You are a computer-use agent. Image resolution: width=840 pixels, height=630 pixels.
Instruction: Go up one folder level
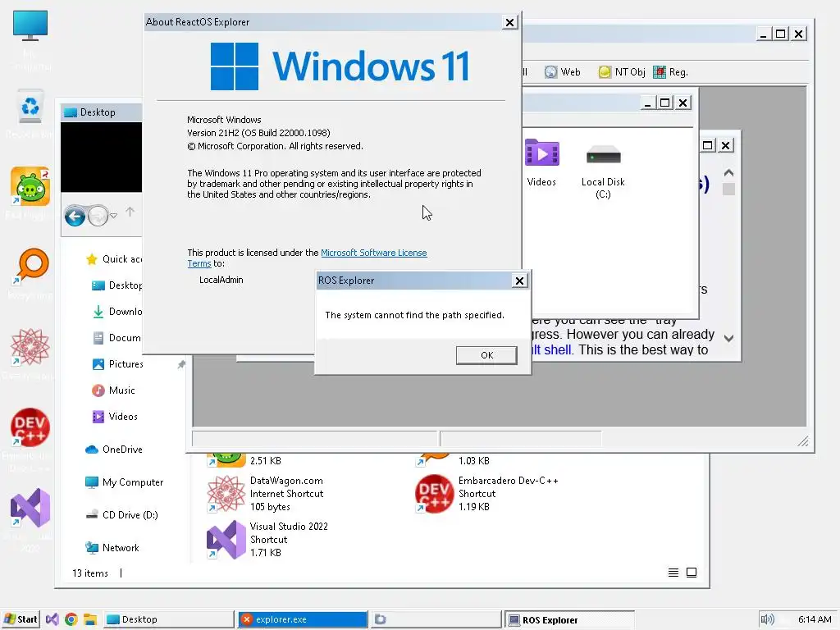click(130, 212)
